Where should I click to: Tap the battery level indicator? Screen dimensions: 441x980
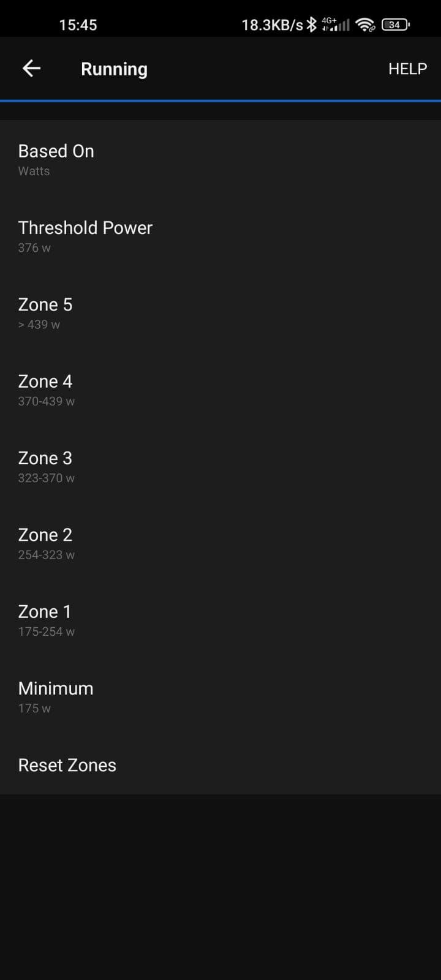(x=396, y=24)
